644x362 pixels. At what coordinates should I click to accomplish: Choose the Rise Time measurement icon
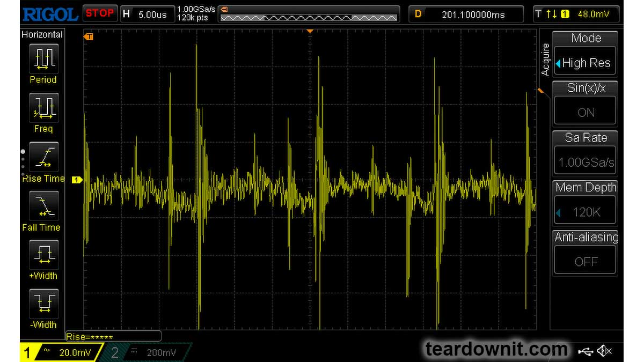42,157
